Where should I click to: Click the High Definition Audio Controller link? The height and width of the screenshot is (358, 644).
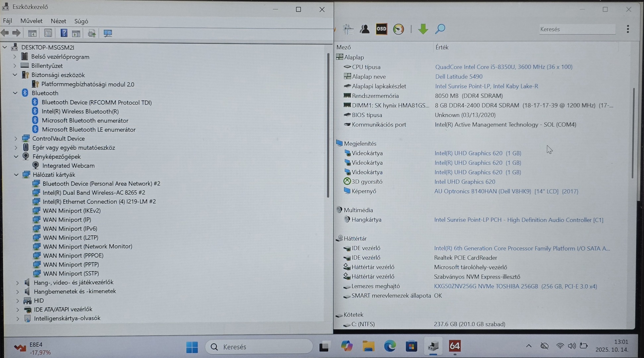[x=519, y=220]
